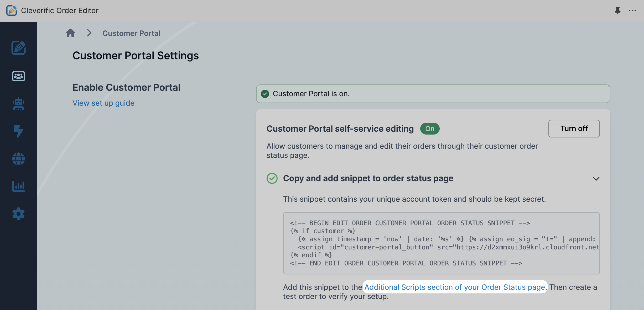
Task: Click the Copy and add snippet heading
Action: (x=368, y=178)
